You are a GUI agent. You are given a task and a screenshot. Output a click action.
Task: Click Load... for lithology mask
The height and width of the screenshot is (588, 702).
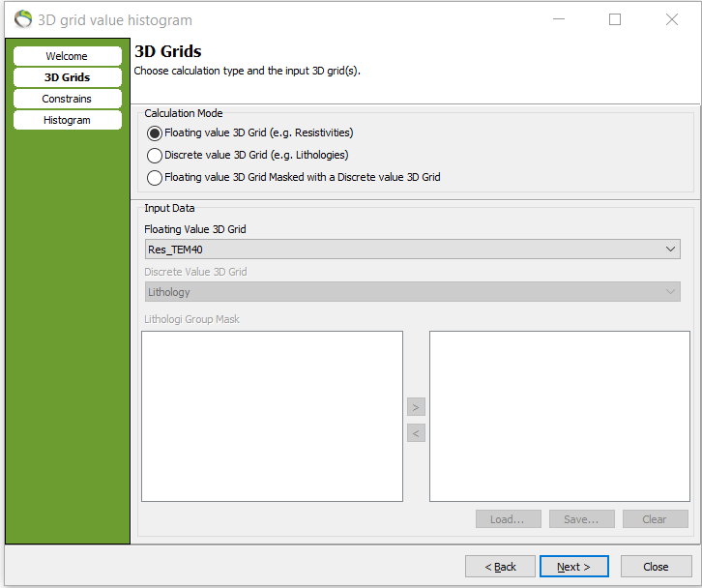click(x=509, y=519)
